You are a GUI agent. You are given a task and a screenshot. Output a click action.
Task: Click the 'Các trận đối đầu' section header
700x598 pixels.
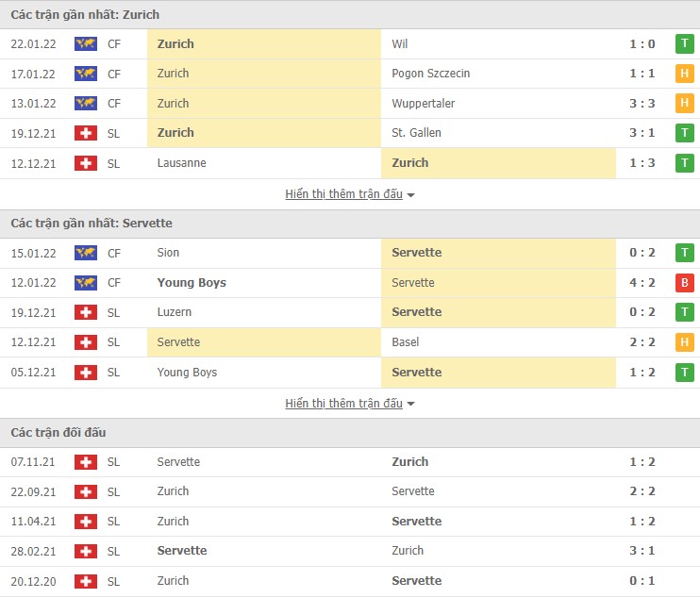coord(58,433)
